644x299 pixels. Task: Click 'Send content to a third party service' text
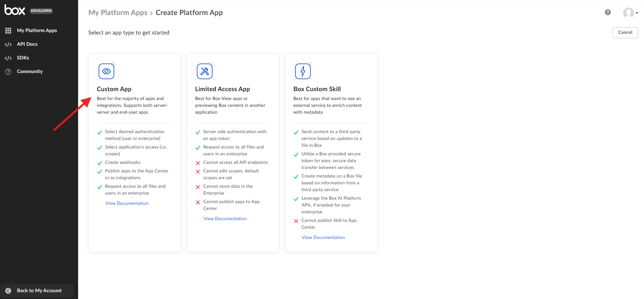click(332, 139)
